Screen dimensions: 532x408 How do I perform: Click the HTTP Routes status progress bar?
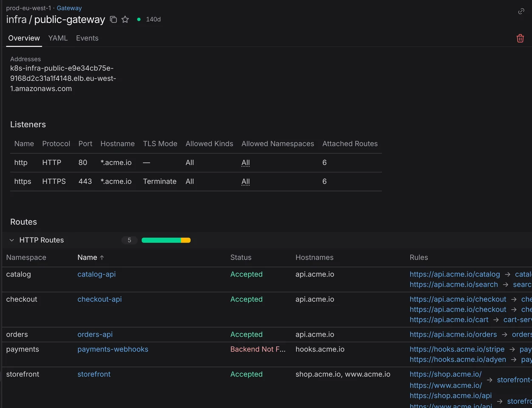click(166, 240)
